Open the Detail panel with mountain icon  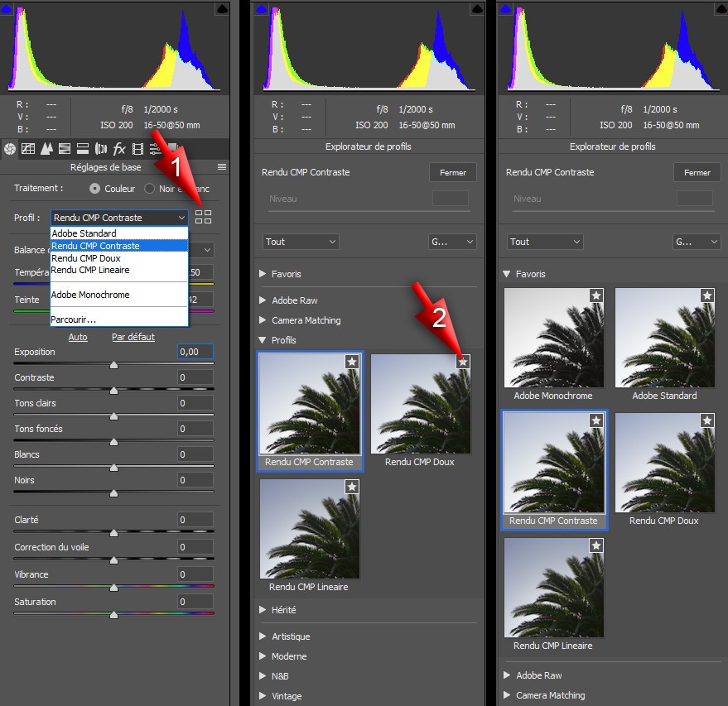coord(46,148)
